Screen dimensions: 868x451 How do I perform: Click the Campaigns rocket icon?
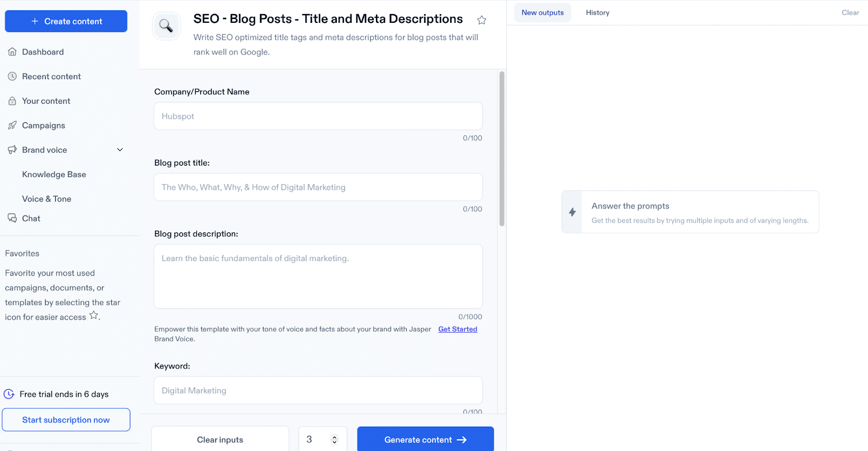(12, 125)
